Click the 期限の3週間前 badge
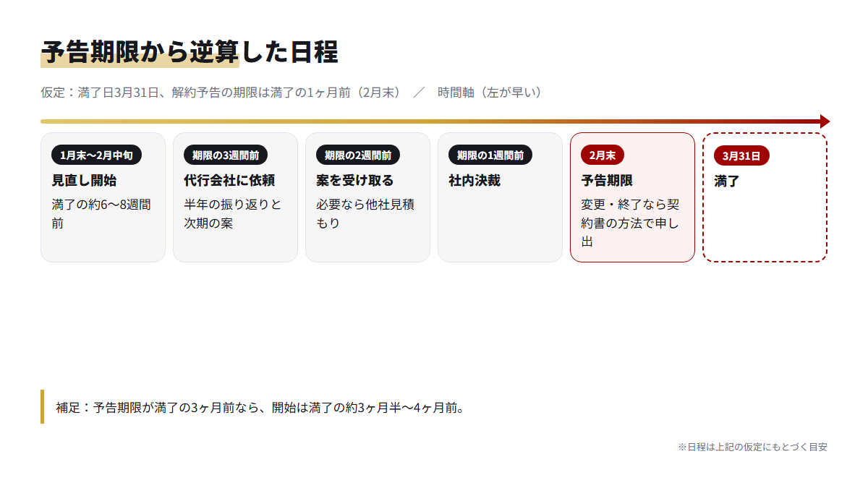 pyautogui.click(x=226, y=155)
